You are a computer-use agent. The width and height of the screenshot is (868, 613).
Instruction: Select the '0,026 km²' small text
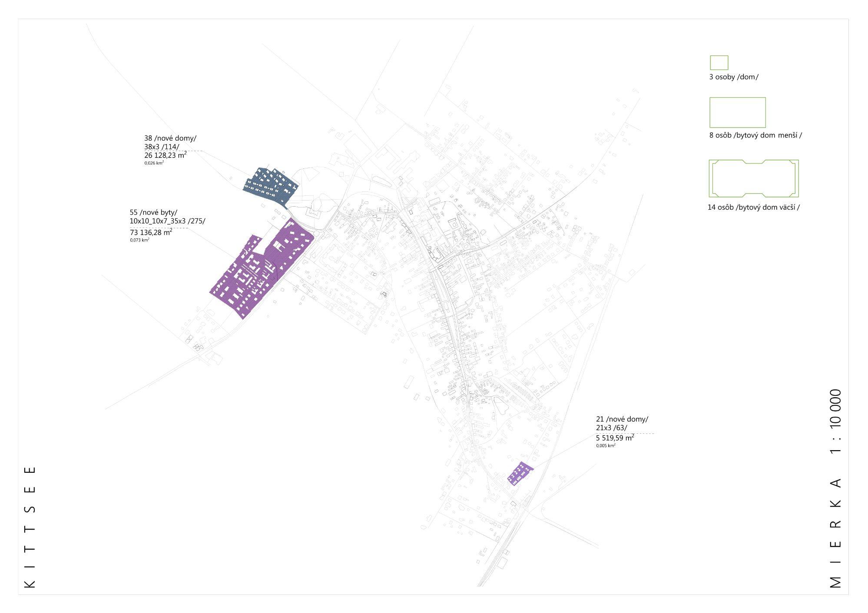coord(154,163)
